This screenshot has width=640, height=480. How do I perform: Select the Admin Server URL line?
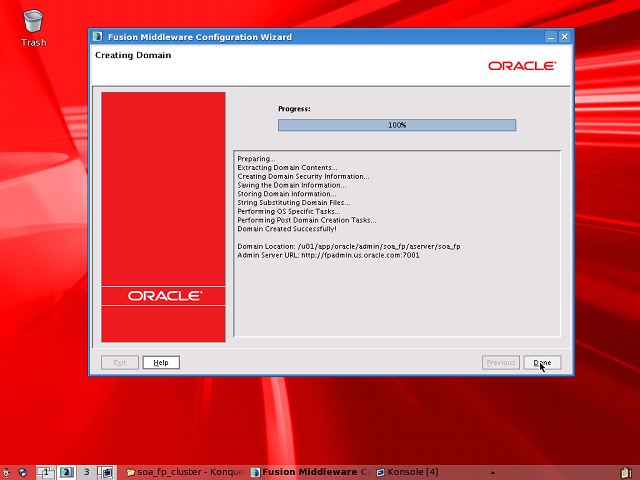tap(328, 255)
